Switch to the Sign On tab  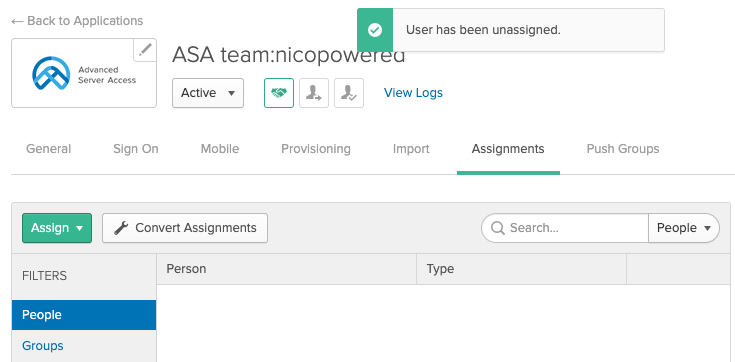click(135, 149)
